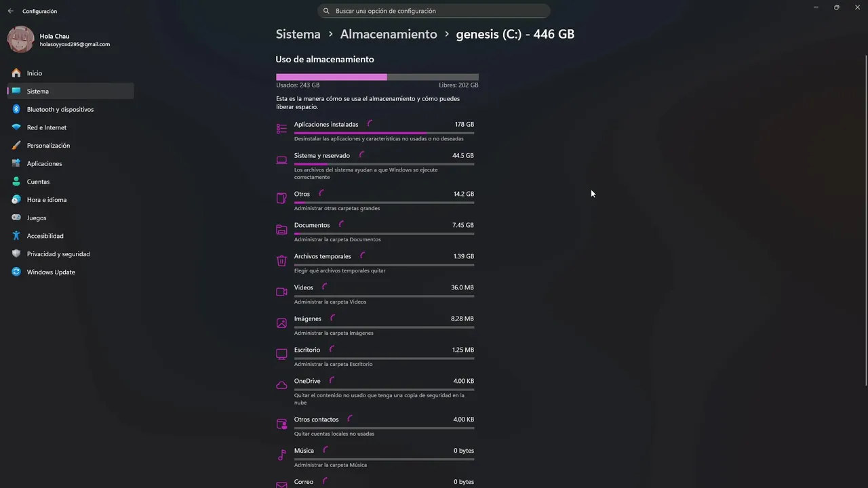This screenshot has height=488, width=868.
Task: Click the back arrow in Configuración
Action: point(10,11)
